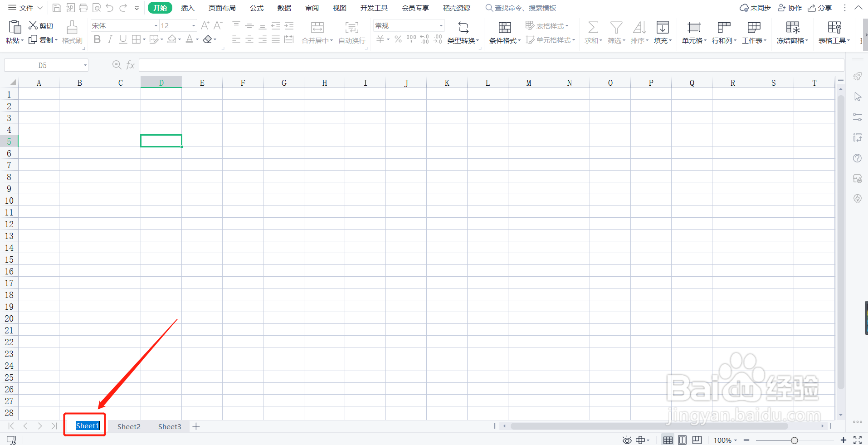Viewport: 868px width, 445px height.
Task: Click the eye protection mode icon
Action: coord(627,440)
